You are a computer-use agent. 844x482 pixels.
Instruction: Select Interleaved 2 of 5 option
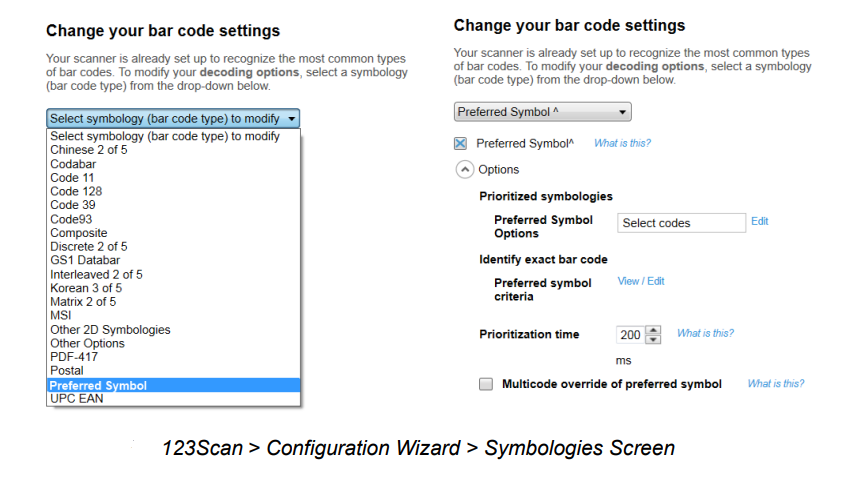(96, 274)
